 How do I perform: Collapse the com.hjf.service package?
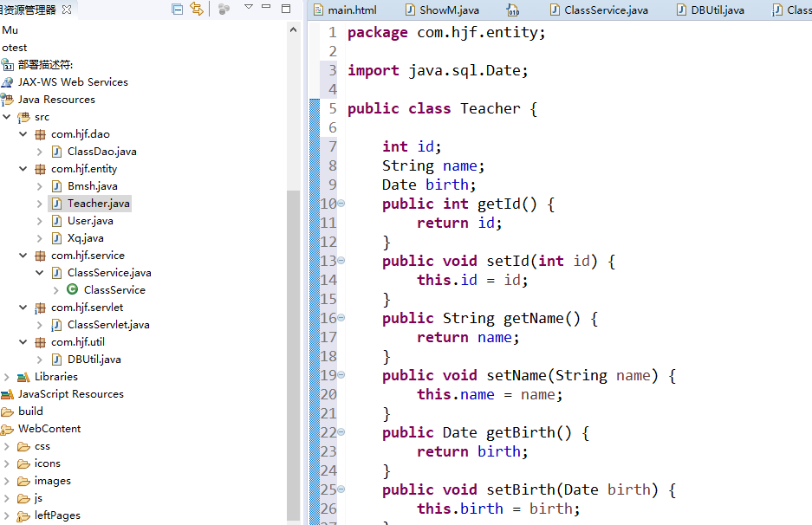23,256
